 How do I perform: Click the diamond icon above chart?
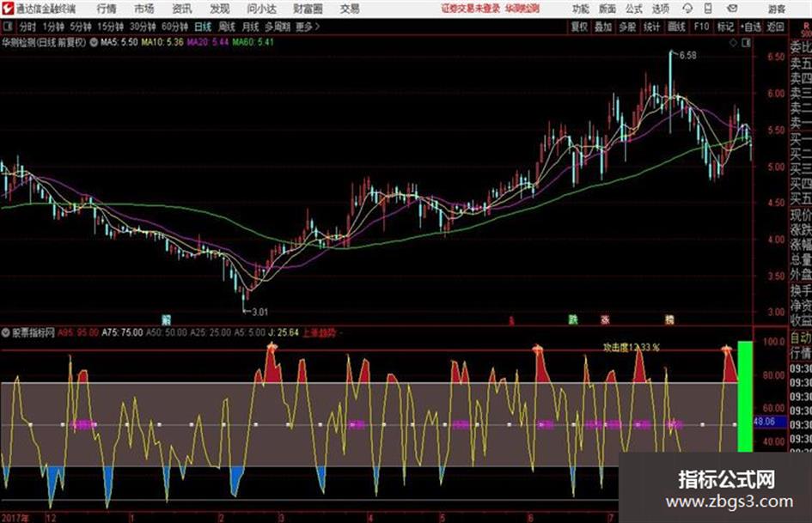pos(733,43)
